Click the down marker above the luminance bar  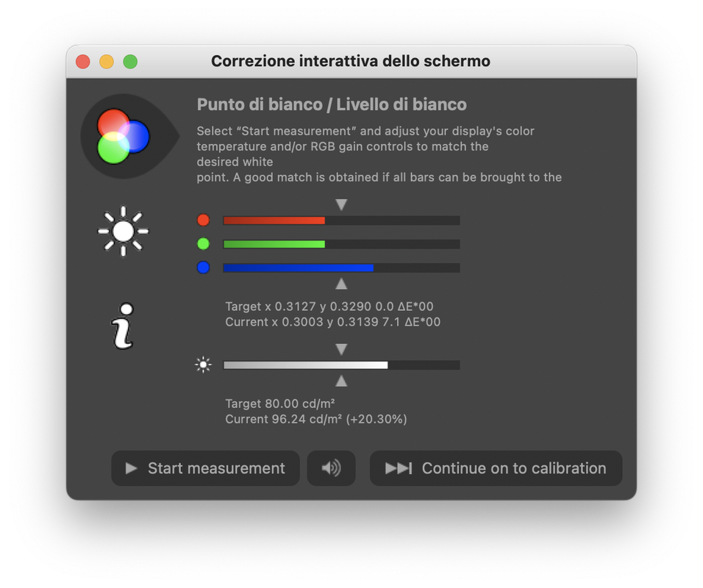pyautogui.click(x=341, y=349)
